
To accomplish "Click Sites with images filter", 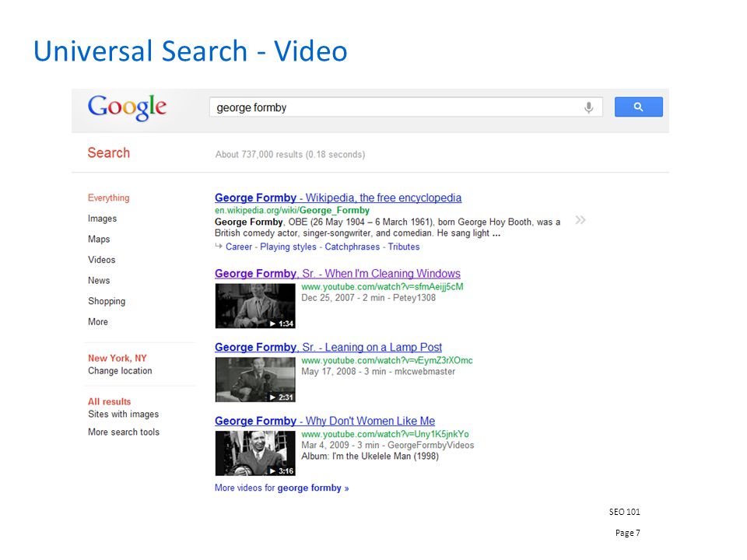I will pyautogui.click(x=124, y=415).
